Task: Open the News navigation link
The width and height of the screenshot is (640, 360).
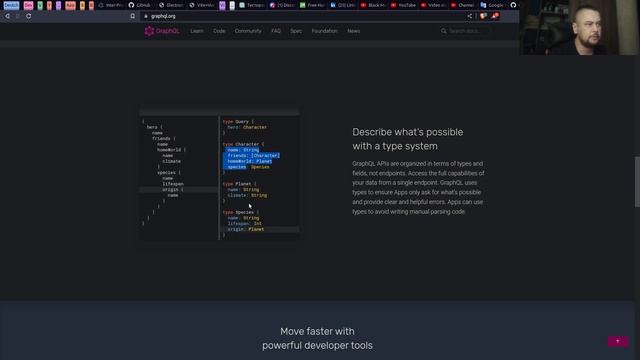Action: [x=353, y=31]
